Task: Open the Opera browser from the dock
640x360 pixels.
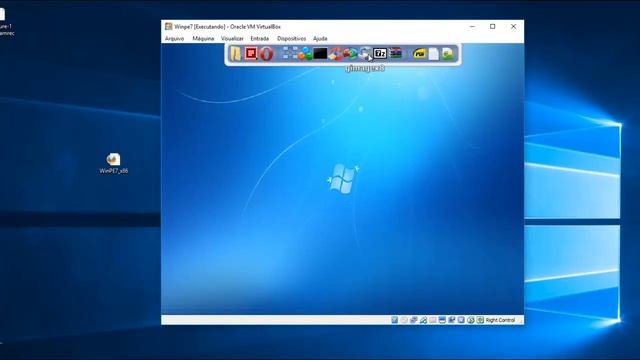Action: 266,53
